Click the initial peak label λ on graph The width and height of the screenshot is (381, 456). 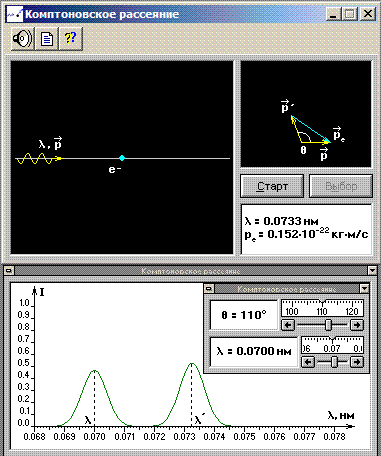pos(88,420)
